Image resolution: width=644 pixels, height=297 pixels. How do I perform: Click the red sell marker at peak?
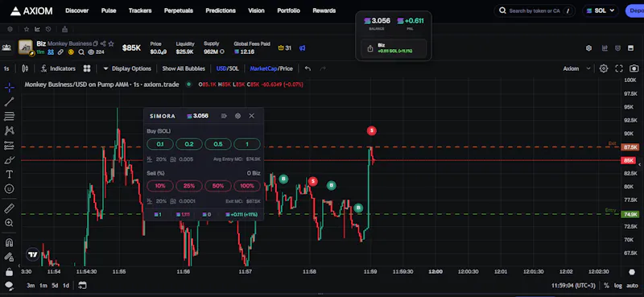[x=371, y=130]
